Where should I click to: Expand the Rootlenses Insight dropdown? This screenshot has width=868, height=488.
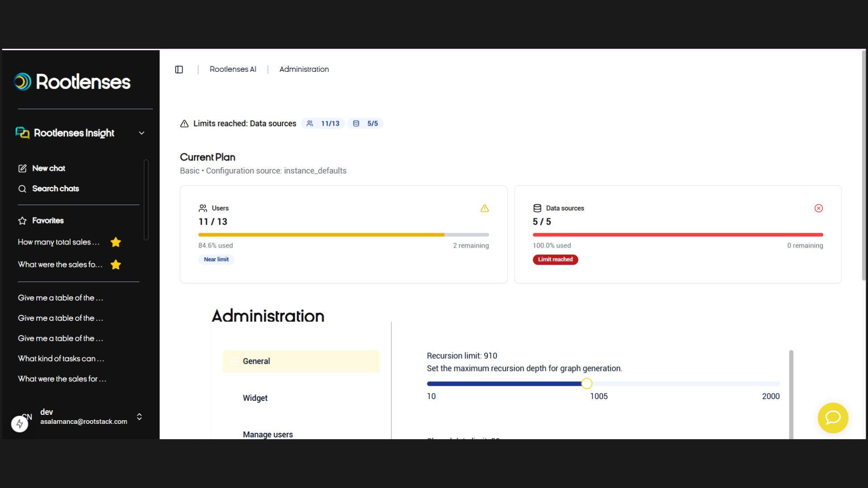(x=142, y=133)
